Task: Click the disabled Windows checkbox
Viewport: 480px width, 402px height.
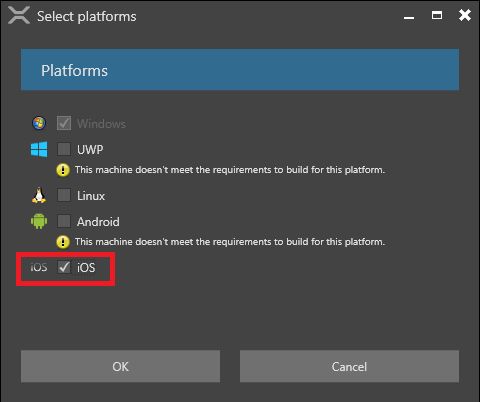Action: tap(64, 123)
